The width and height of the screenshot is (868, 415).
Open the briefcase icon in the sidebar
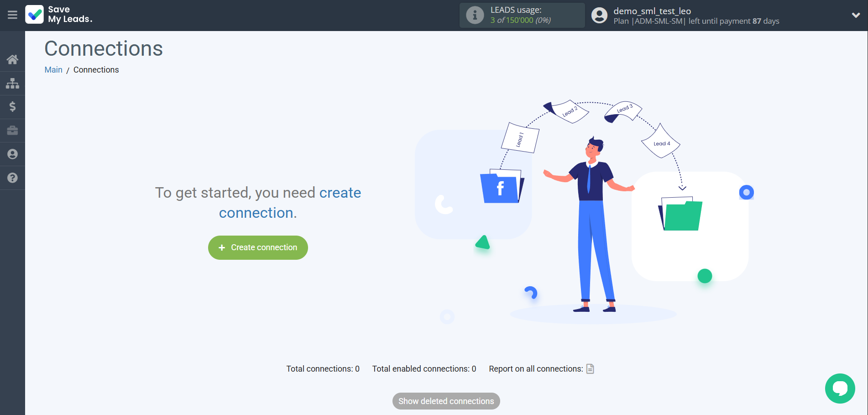[x=12, y=131]
